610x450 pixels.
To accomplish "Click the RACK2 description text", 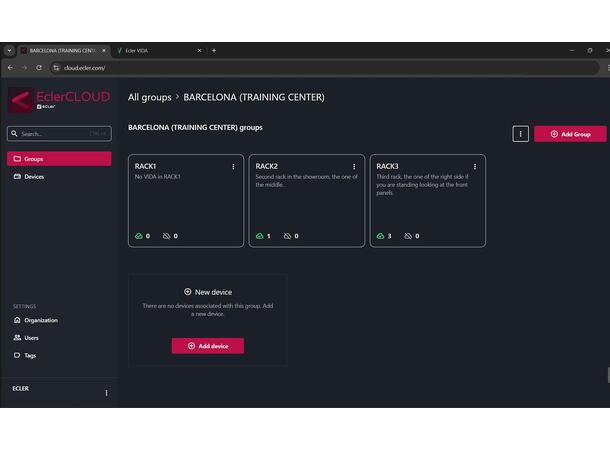I will coord(307,180).
